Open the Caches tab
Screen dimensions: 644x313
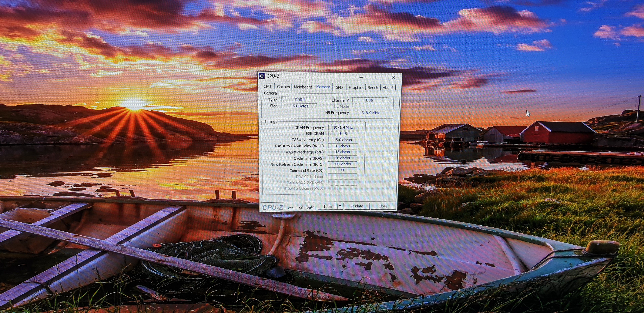(x=283, y=87)
